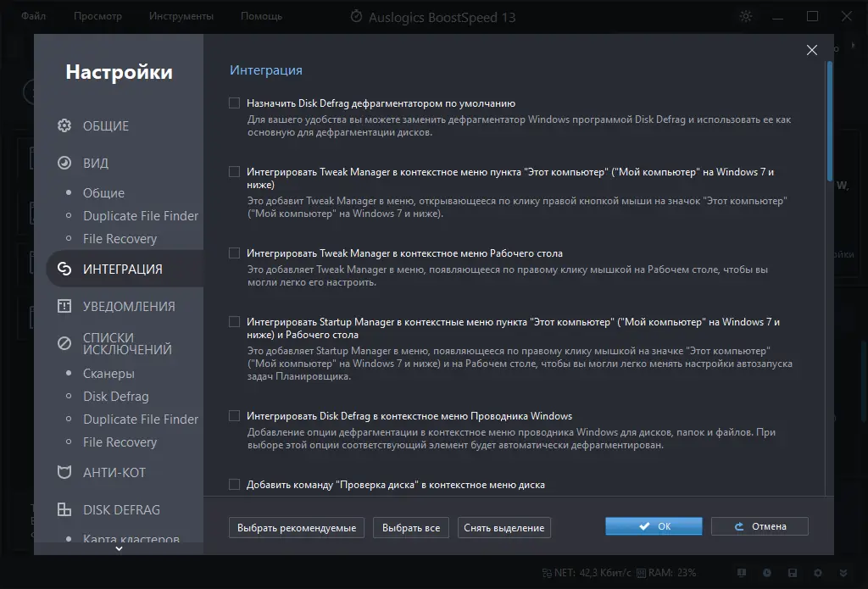Close the Настройки settings dialog
This screenshot has height=589, width=868.
click(x=812, y=51)
